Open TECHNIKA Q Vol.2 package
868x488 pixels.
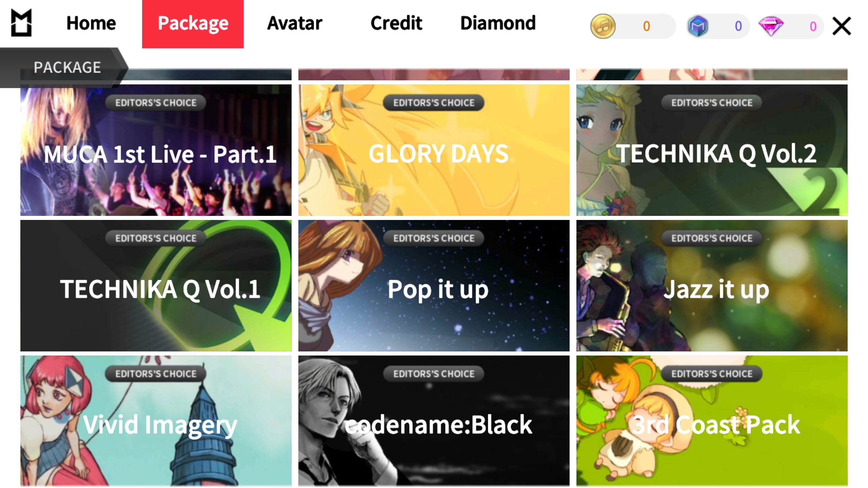(x=712, y=150)
